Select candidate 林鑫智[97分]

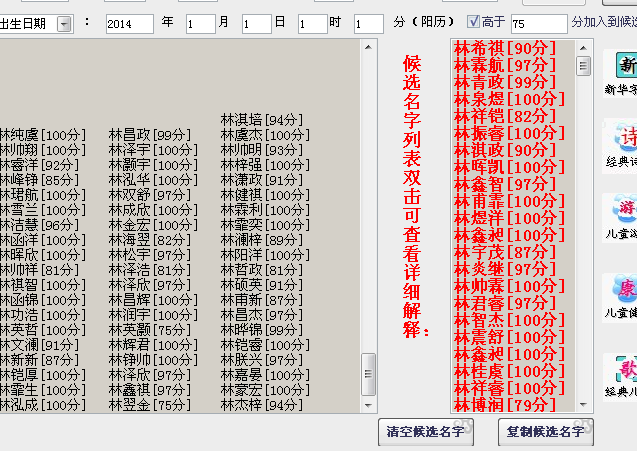click(x=505, y=184)
